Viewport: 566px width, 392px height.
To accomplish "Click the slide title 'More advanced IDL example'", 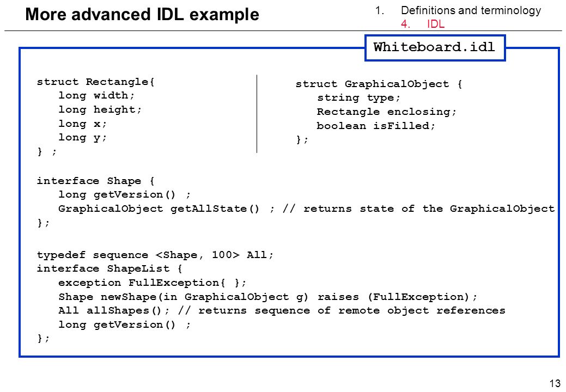I will point(142,15).
